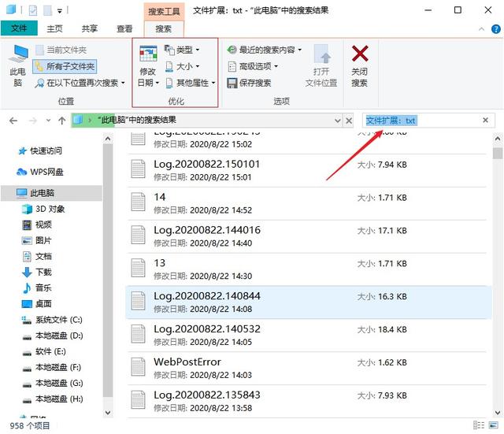Image resolution: width=504 pixels, height=434 pixels.
Task: Open System drive (C:) in sidebar
Action: [x=52, y=320]
